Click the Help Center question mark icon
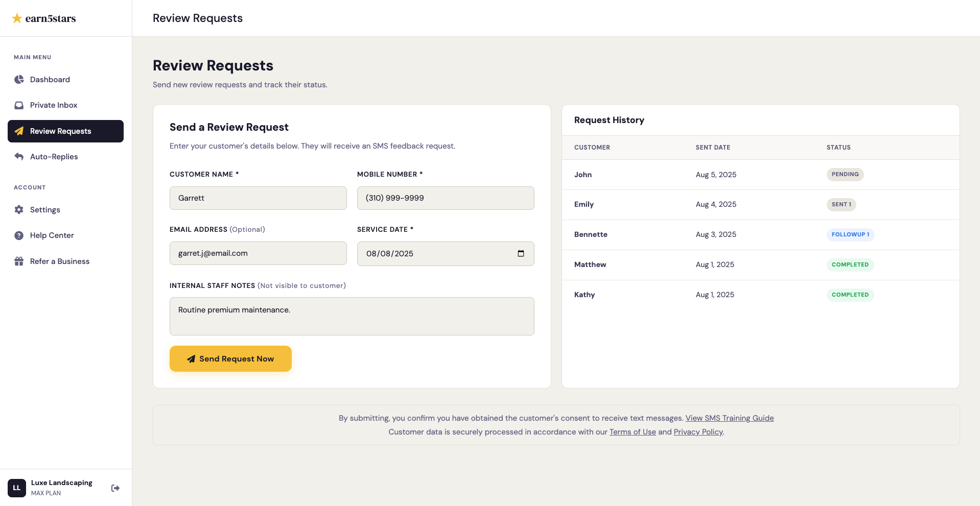This screenshot has width=980, height=506. [x=19, y=235]
